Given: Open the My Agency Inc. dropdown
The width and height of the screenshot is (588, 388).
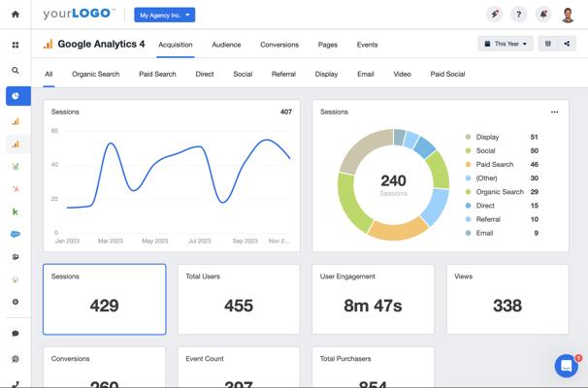Looking at the screenshot, I should [164, 16].
